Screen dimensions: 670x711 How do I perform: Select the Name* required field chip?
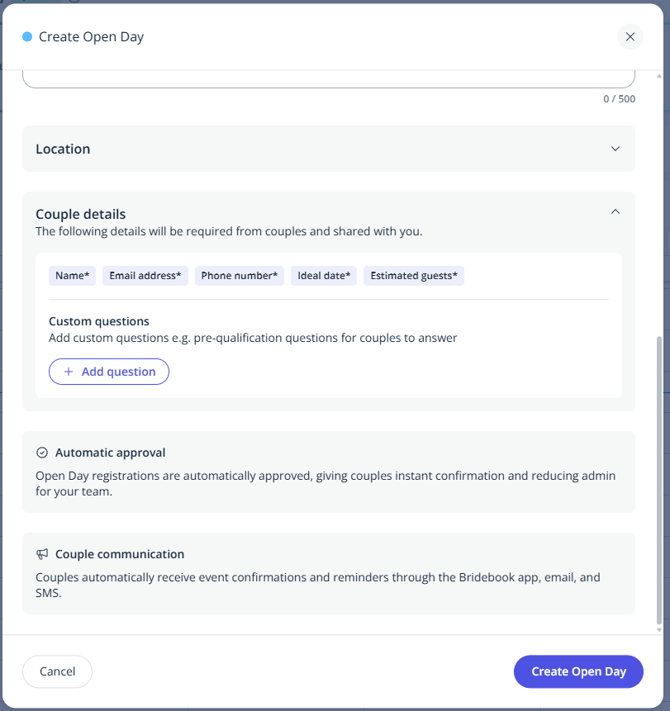(x=72, y=276)
